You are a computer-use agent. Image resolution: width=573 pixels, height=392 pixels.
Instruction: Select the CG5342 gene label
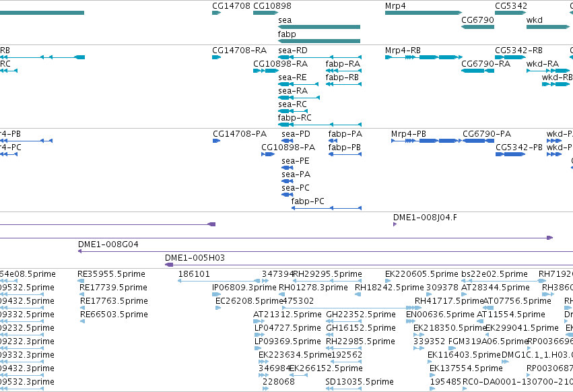[511, 6]
